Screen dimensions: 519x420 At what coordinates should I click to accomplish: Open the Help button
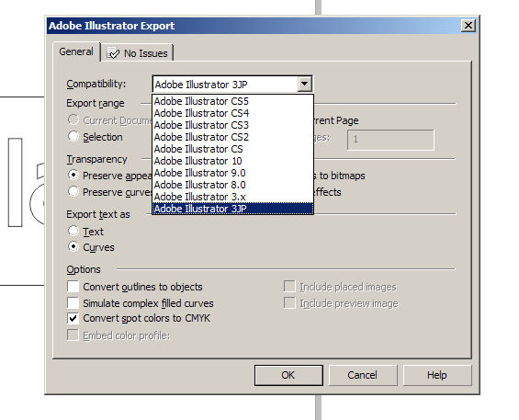pyautogui.click(x=437, y=375)
